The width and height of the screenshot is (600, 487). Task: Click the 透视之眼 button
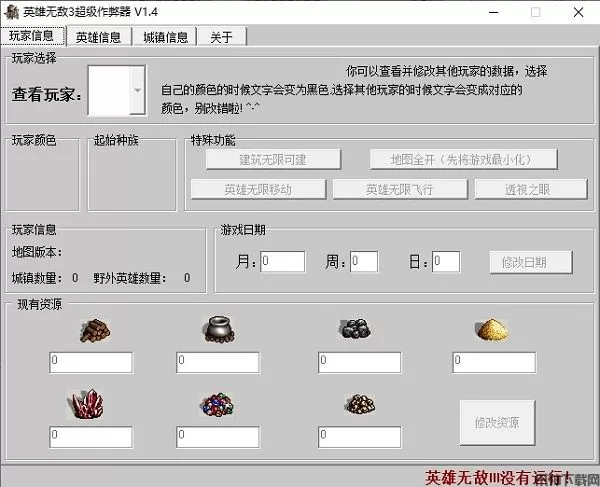point(531,189)
